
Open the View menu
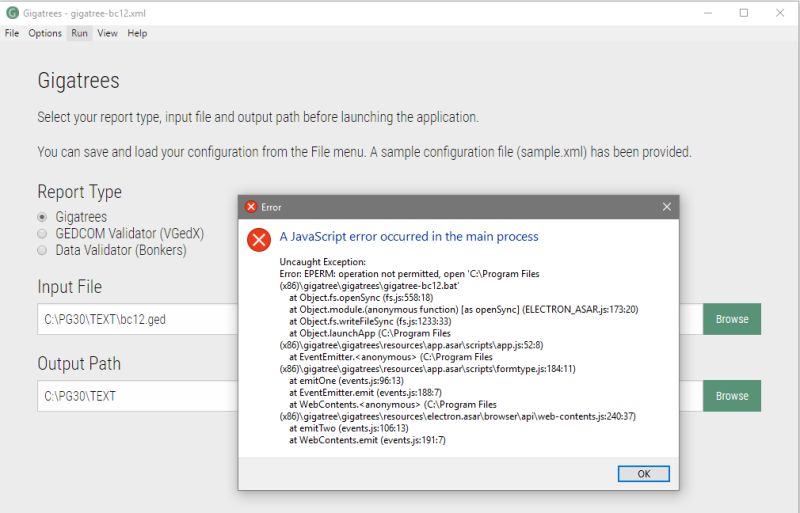pos(107,33)
